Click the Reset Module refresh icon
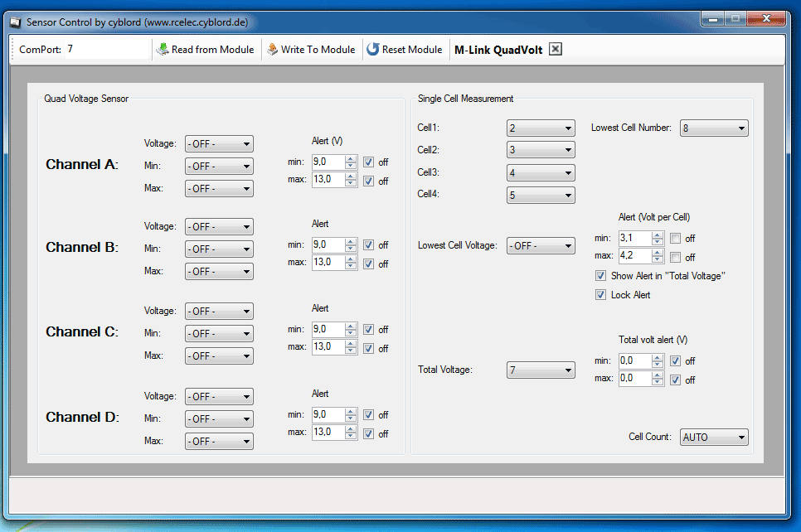801x532 pixels. click(373, 49)
